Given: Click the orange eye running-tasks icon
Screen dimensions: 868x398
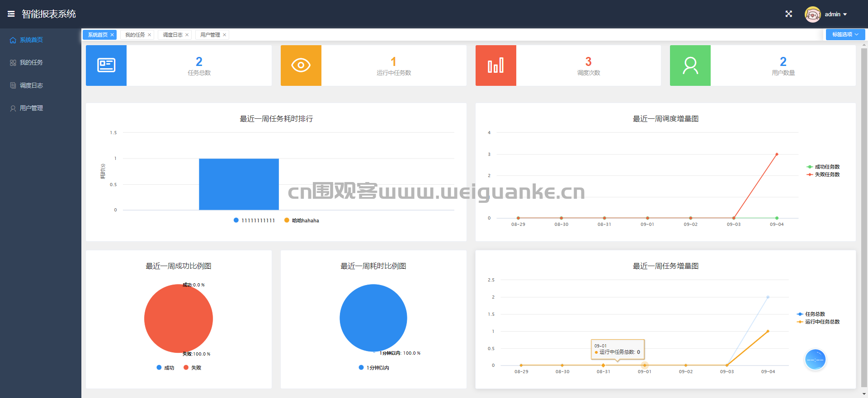Looking at the screenshot, I should point(301,66).
